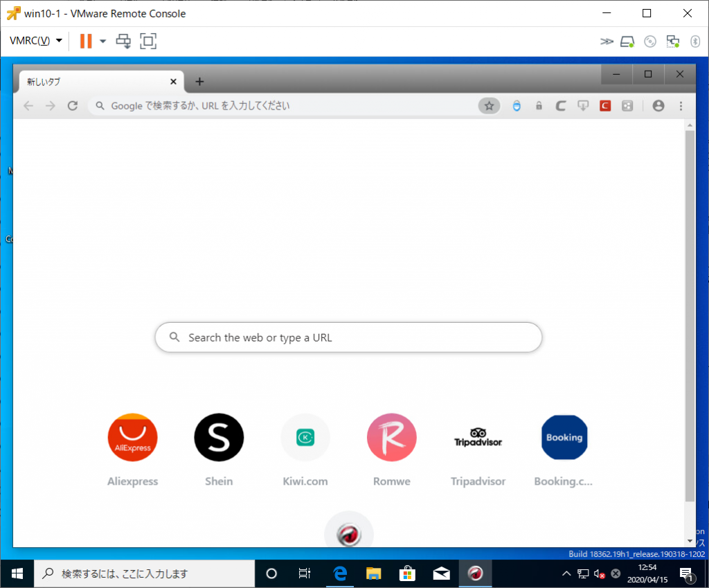Open the Kiwi.com shortcut

click(x=305, y=438)
